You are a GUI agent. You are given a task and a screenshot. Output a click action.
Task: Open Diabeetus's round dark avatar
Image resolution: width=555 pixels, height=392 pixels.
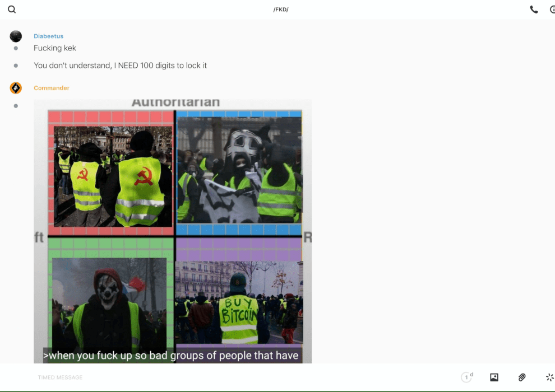[16, 36]
